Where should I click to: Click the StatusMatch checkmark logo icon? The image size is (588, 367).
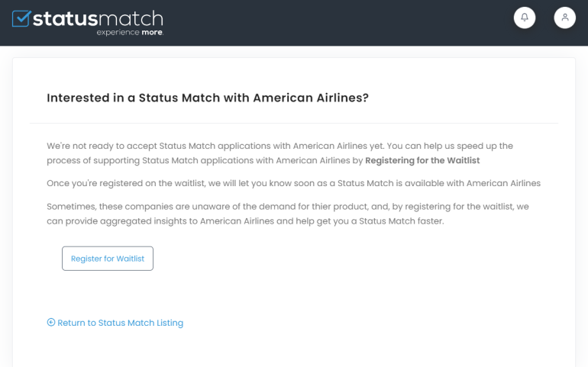[21, 18]
